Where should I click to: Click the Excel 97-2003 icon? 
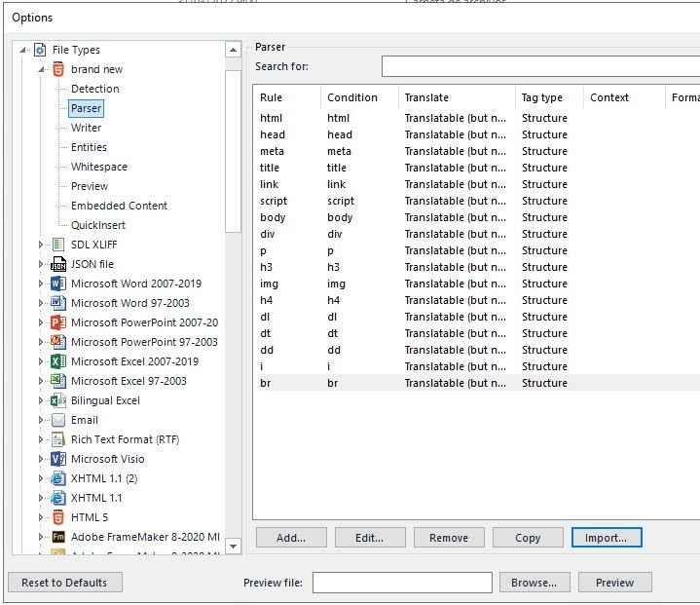(58, 381)
